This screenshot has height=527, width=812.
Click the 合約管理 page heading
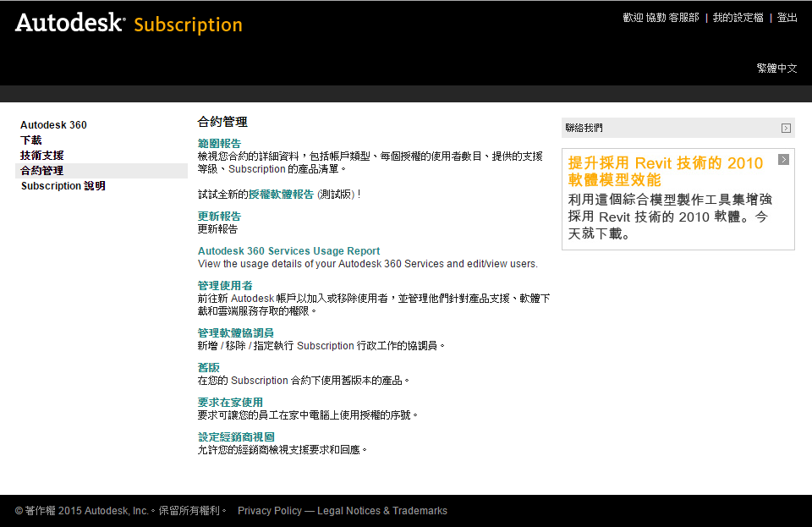[x=222, y=122]
